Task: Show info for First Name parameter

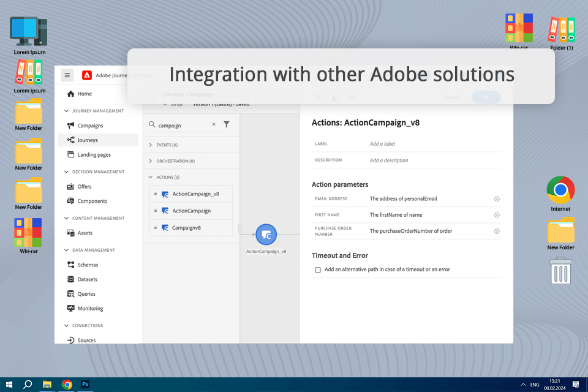Action: [x=497, y=215]
